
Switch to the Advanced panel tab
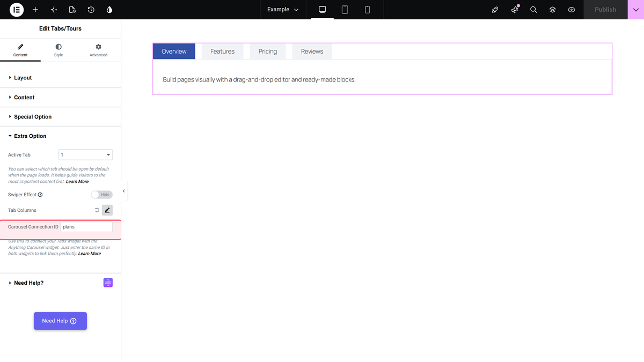(98, 50)
